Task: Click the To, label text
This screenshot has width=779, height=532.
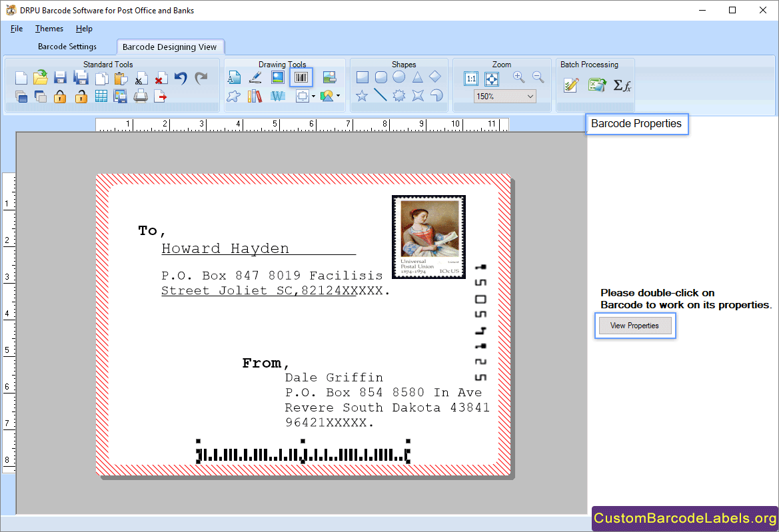Action: click(151, 231)
